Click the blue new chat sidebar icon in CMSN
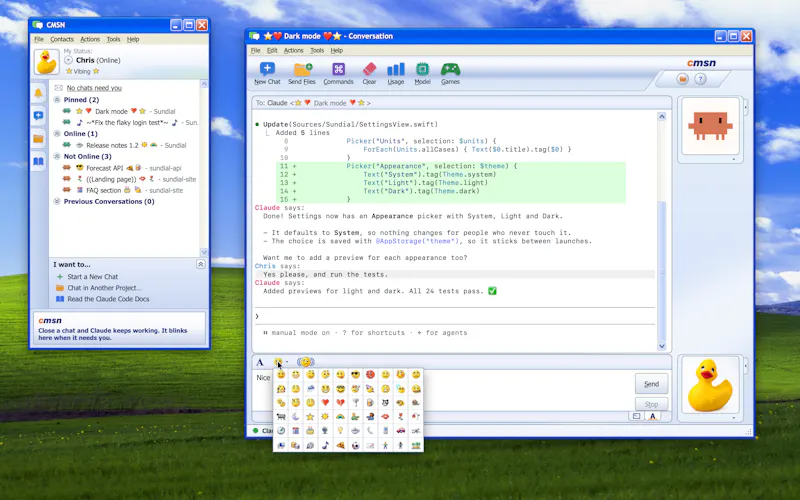800x500 pixels. click(x=38, y=116)
